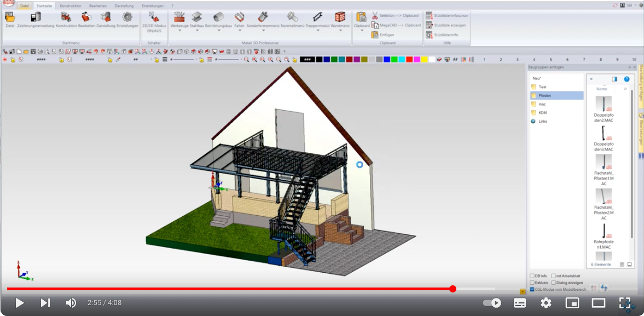Expand the Treppenmodul dropdown
Viewport: 644px width, 316px height.
click(317, 31)
